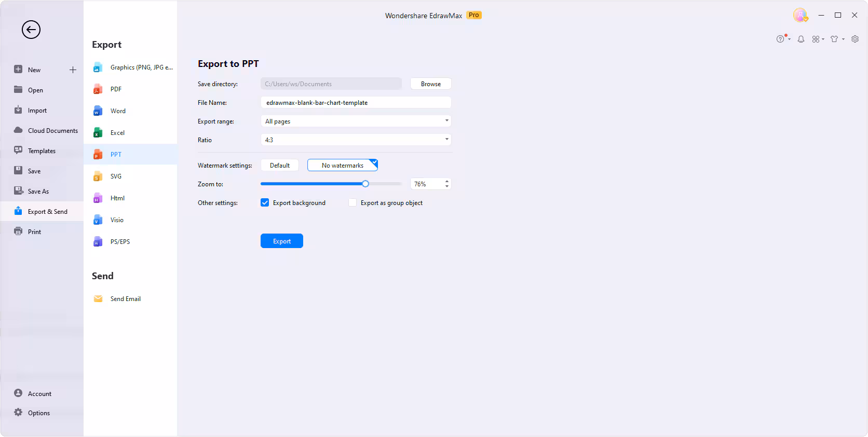Select the Default watermark option

coord(279,166)
